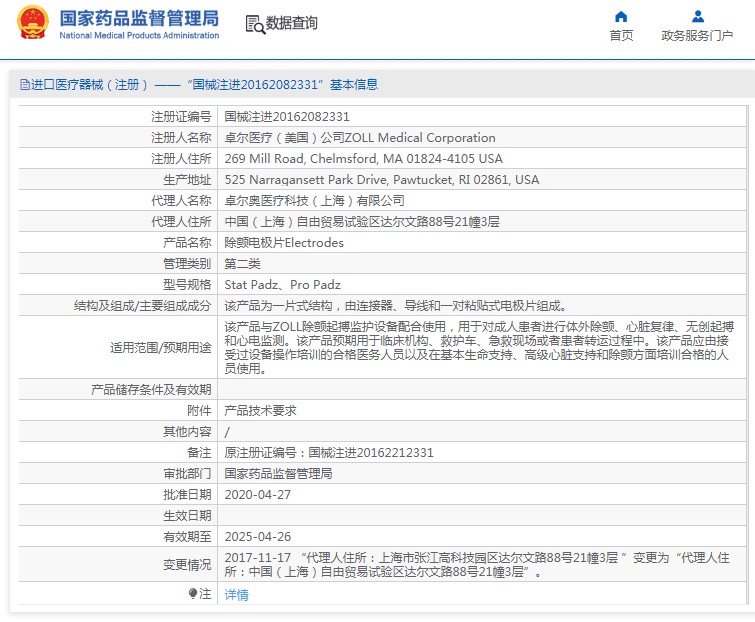
Task: Click the 代理人名称 row label
Action: [x=181, y=200]
